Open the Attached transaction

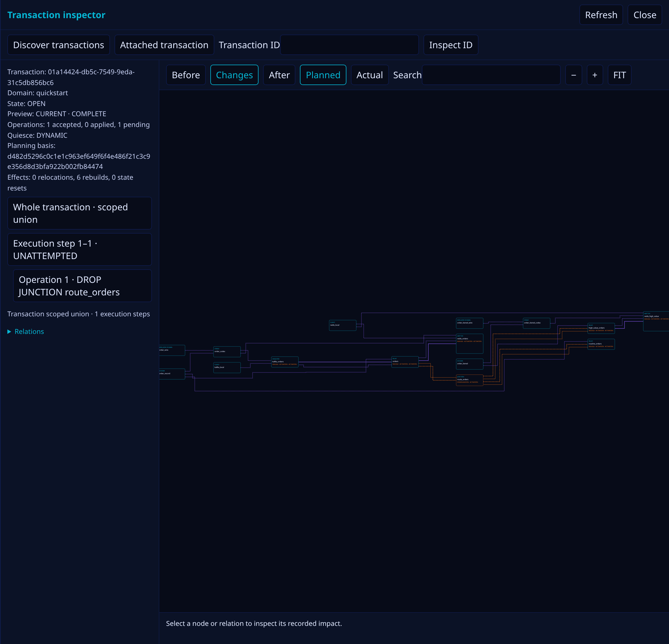coord(164,45)
